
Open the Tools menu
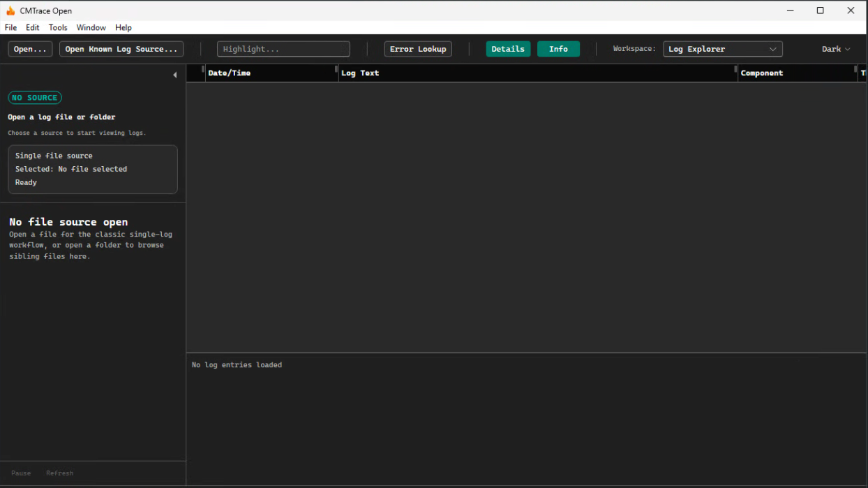pyautogui.click(x=58, y=27)
